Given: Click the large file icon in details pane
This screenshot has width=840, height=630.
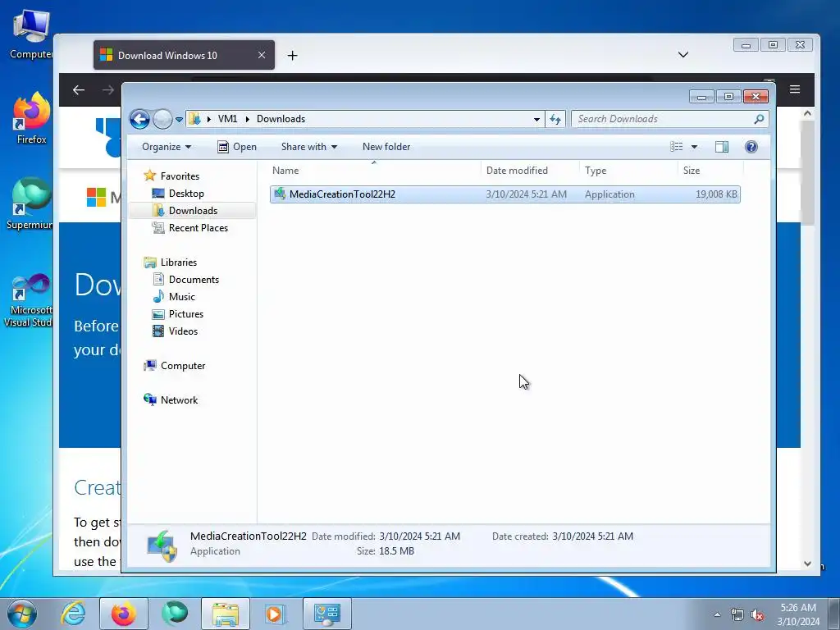Looking at the screenshot, I should [x=162, y=546].
